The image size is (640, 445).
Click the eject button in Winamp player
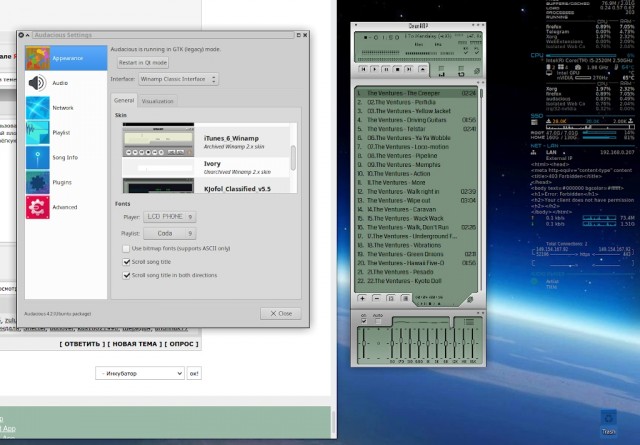423,69
